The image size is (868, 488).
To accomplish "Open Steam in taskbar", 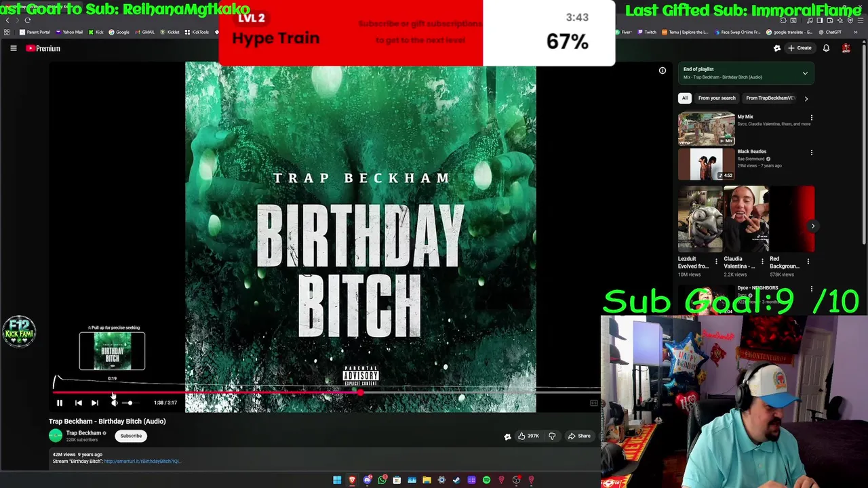I will (456, 481).
